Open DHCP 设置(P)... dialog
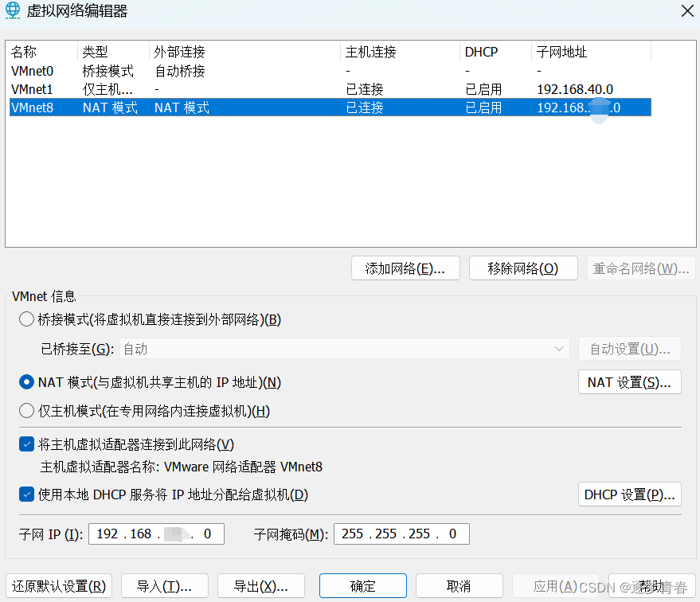 coord(630,494)
